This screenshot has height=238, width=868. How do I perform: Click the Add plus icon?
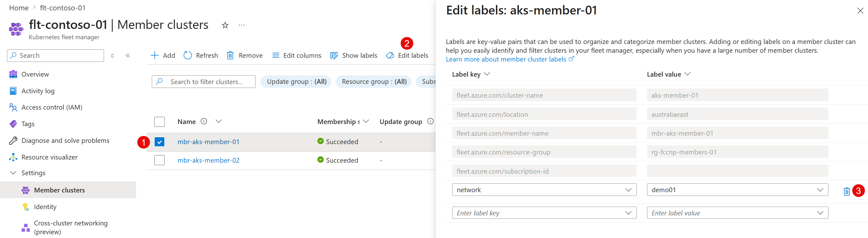(x=154, y=56)
